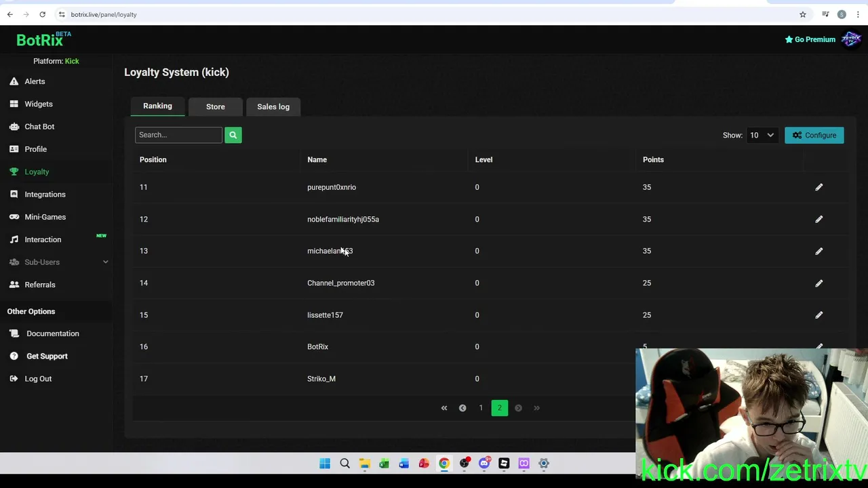The height and width of the screenshot is (488, 868).
Task: Open Excel from the taskbar
Action: pos(384,464)
